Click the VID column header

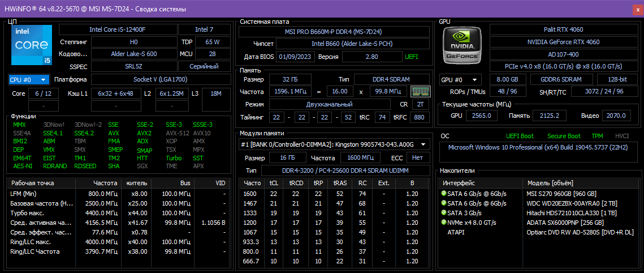(x=211, y=183)
